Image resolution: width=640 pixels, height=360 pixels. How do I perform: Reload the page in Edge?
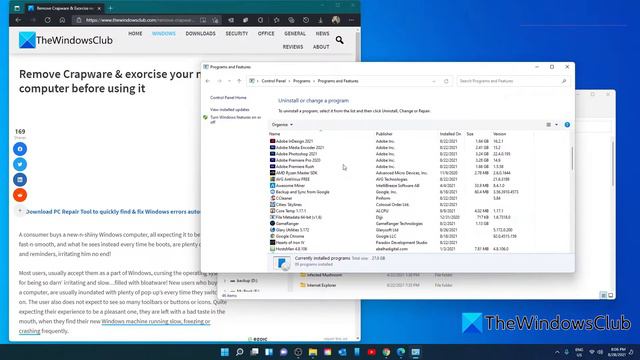[48, 20]
